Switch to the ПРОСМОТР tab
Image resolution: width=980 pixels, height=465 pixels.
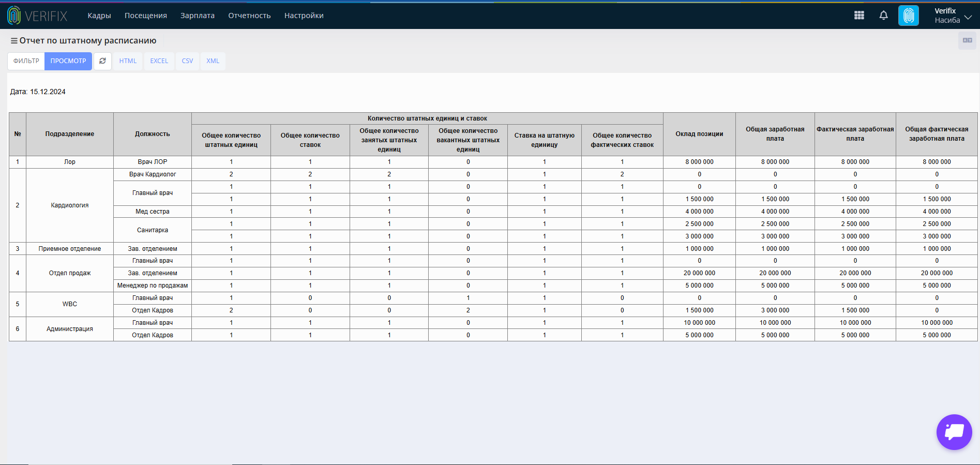68,61
